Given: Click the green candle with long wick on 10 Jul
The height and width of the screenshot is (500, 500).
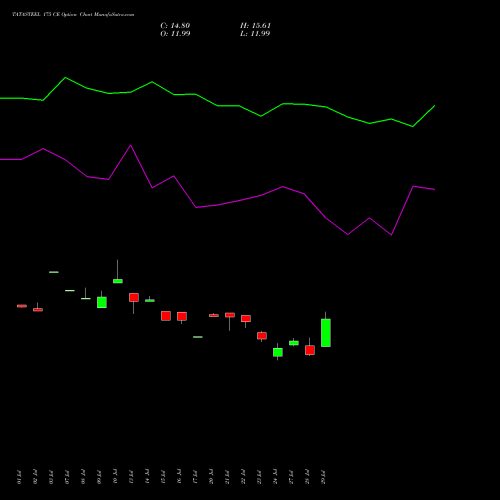Looking at the screenshot, I should coord(118,281).
